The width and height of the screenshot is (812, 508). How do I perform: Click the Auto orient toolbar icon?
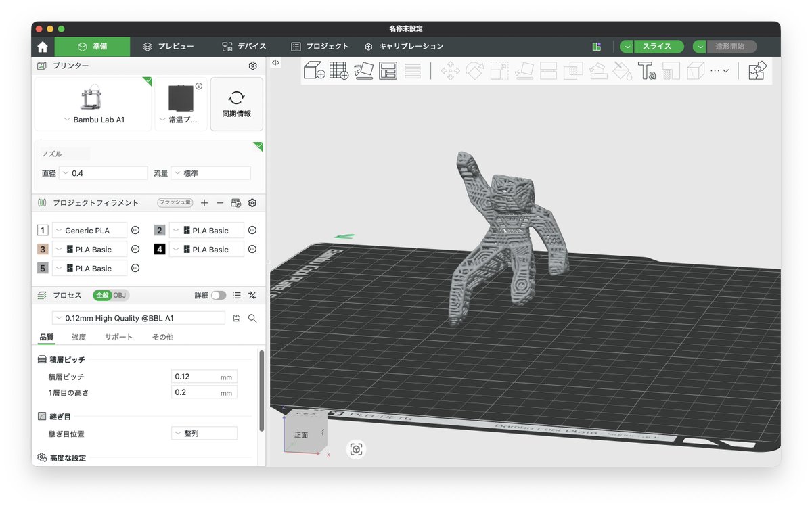click(364, 70)
